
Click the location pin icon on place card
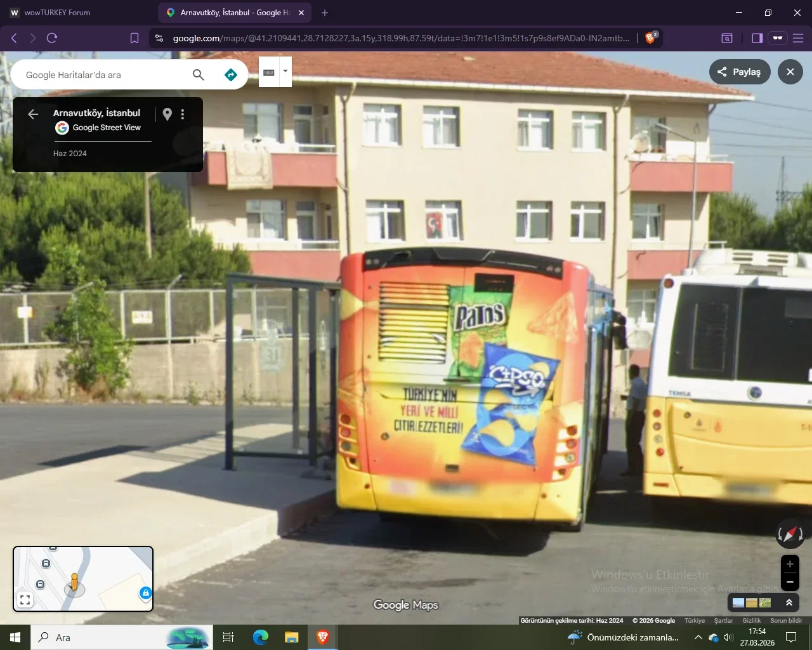(x=167, y=114)
